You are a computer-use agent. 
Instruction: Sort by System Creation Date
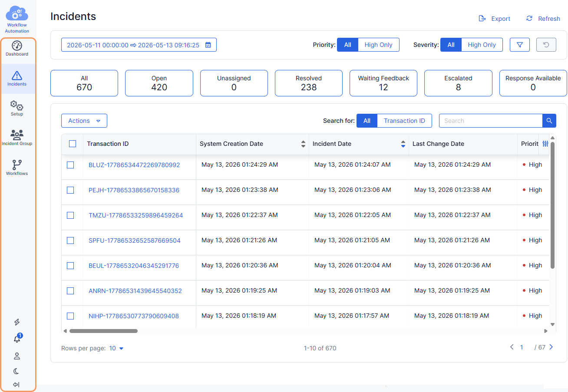tap(303, 144)
